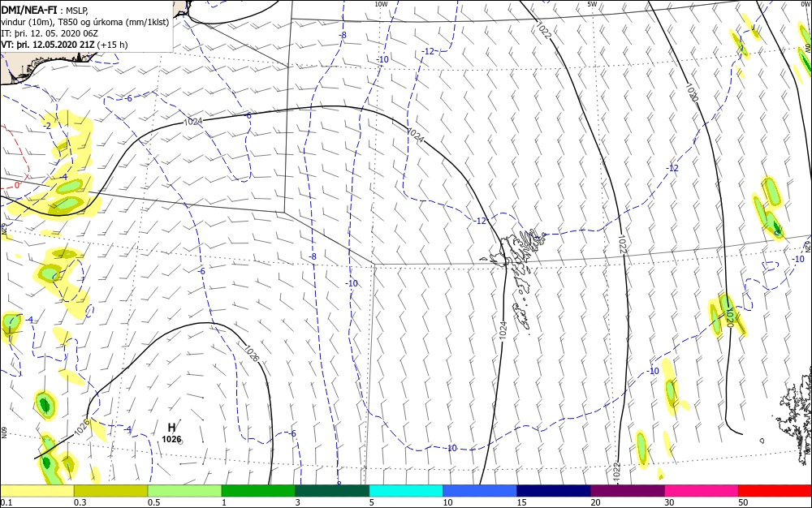This screenshot has width=812, height=508.
Task: Click the -12 isotherm label touching the Faroe Islands
Action: [481, 221]
